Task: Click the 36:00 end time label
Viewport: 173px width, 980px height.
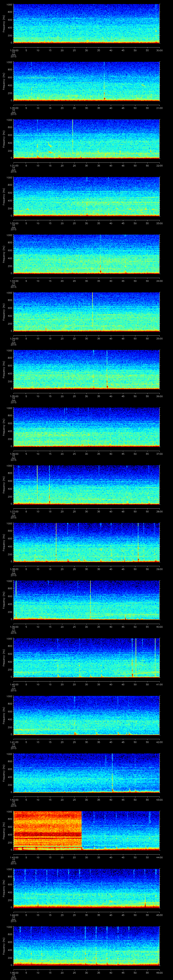Action: click(x=160, y=396)
